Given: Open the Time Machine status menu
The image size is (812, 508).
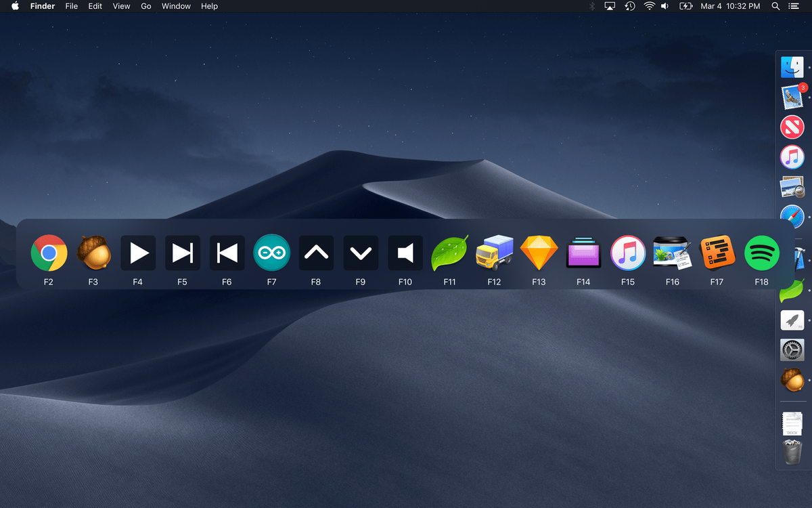Looking at the screenshot, I should click(x=629, y=6).
